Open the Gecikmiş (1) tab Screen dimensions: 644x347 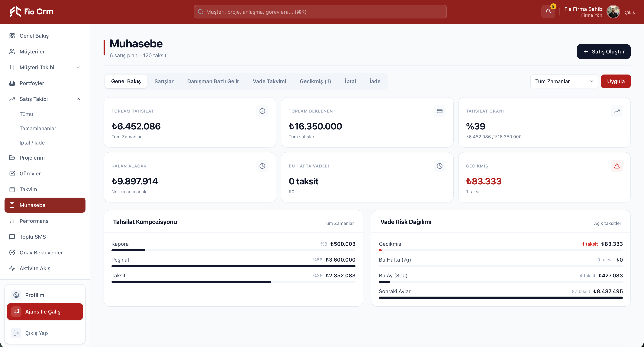(x=315, y=81)
